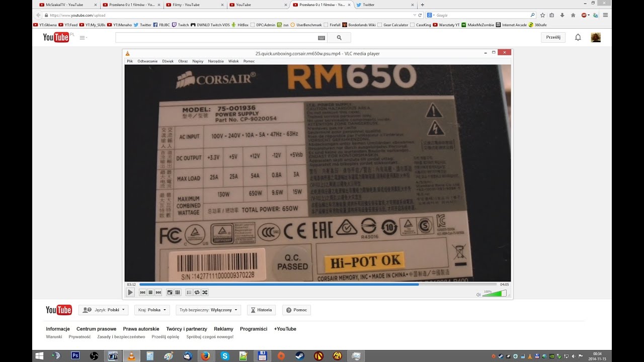Toggle VLC fullscreen mode button
The height and width of the screenshot is (362, 644).
[x=170, y=292]
